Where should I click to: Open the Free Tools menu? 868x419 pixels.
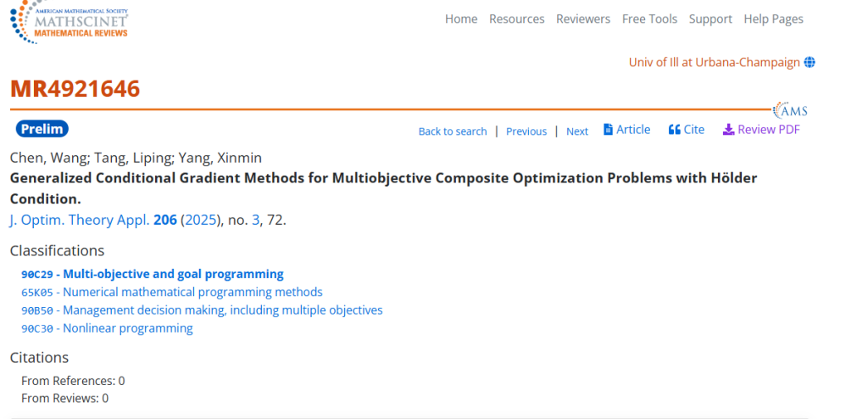click(649, 19)
